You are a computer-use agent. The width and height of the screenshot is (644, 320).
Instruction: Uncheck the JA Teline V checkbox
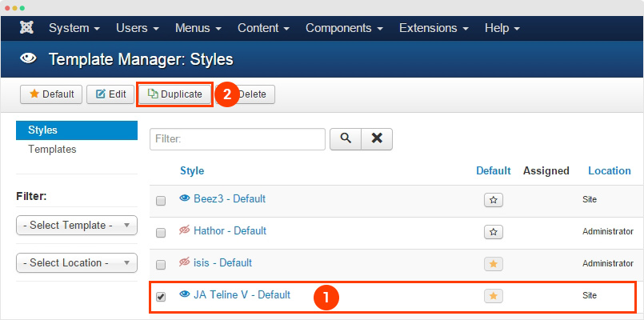[161, 297]
